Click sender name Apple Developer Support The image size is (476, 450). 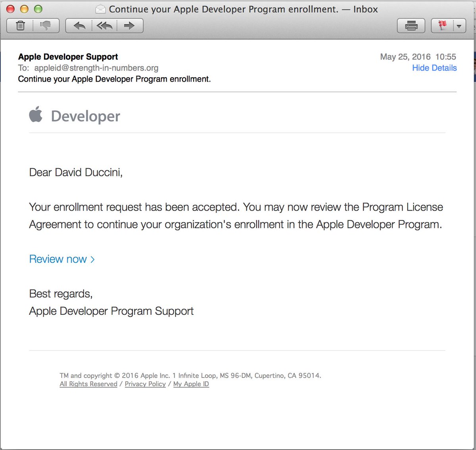coord(68,57)
